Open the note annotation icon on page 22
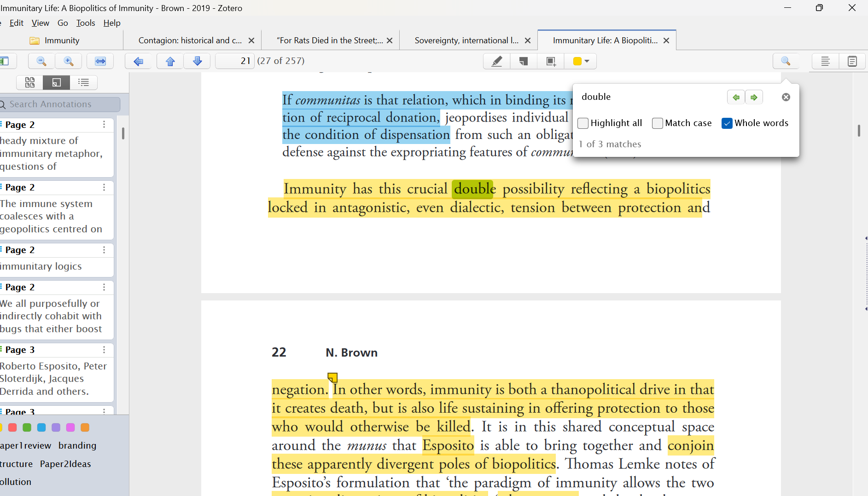 point(332,378)
